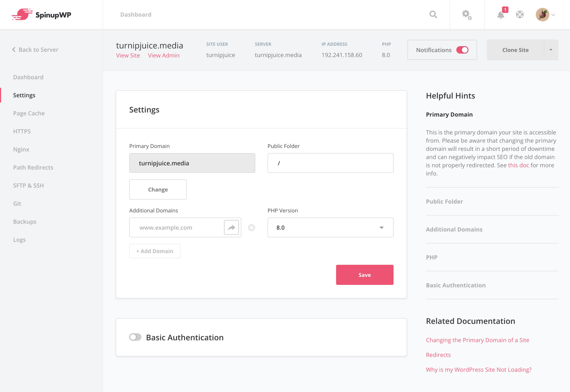Click the SpinupWP logo
Viewport: 570px width, 392px height.
[41, 14]
